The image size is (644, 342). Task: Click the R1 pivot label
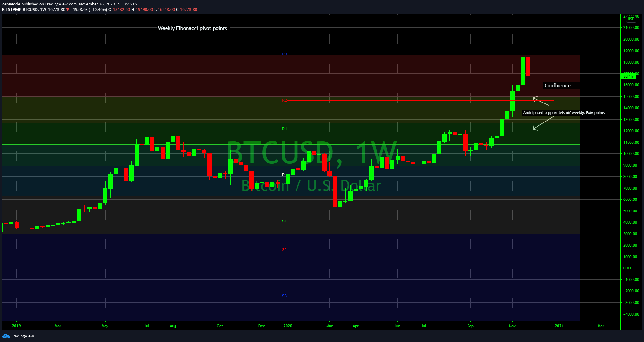coord(284,129)
